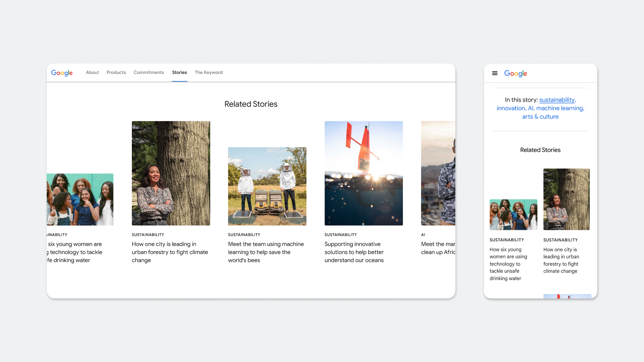Open 'Meet the team using machine learning' headline
The image size is (644, 362).
(266, 252)
